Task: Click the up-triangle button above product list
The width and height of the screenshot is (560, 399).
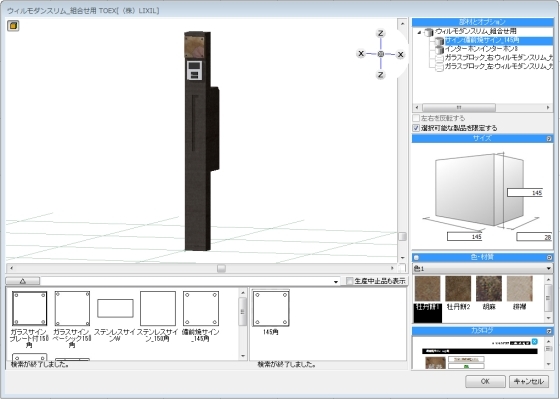Action: click(23, 281)
